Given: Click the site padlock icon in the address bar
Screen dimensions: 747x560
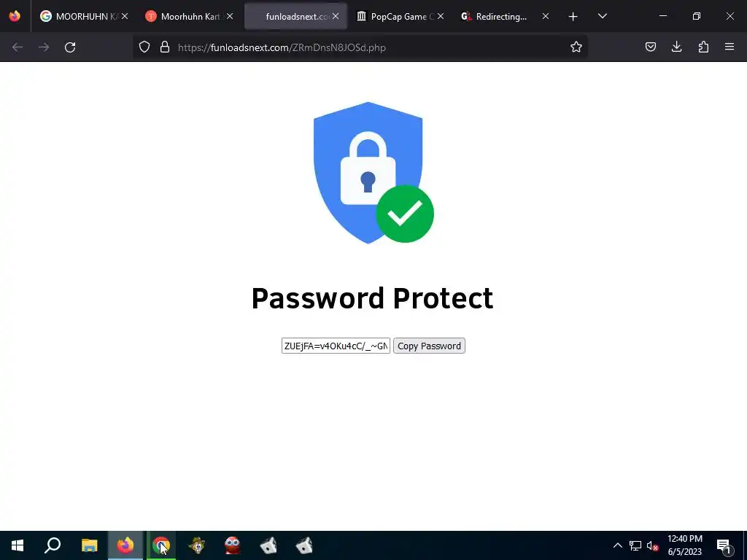Looking at the screenshot, I should coord(165,47).
